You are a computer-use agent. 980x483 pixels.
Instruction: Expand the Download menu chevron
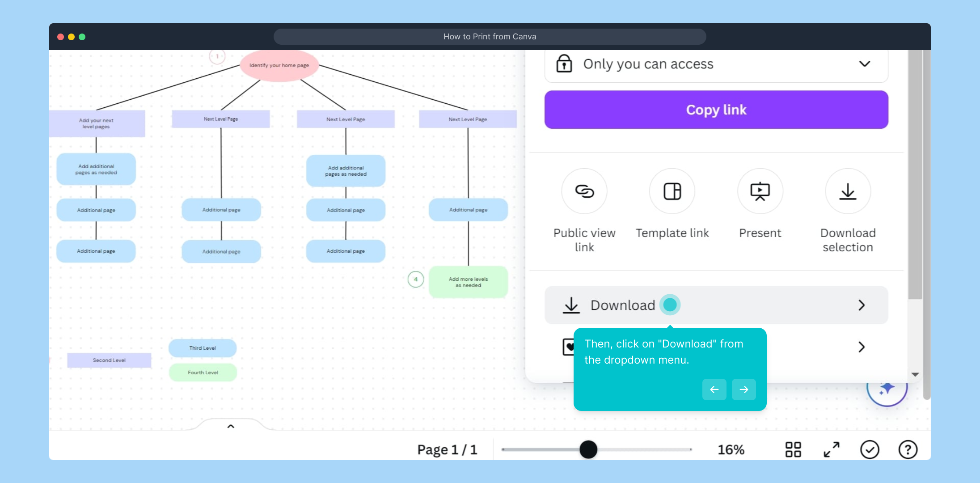pyautogui.click(x=862, y=305)
